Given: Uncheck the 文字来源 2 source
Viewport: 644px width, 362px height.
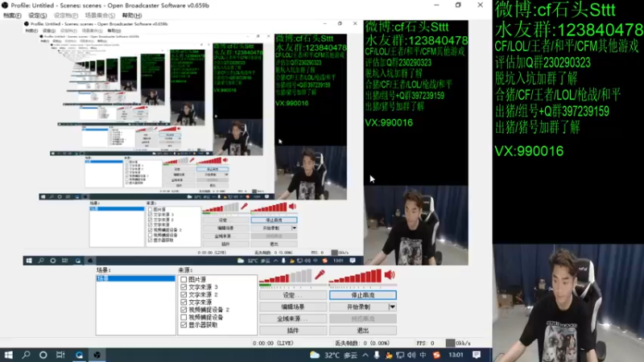Looking at the screenshot, I should pos(184,294).
